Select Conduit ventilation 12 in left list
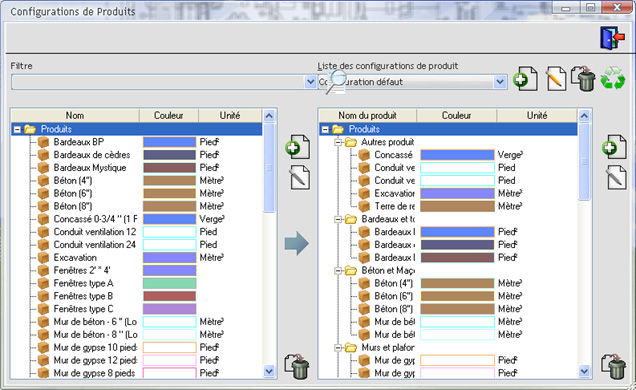This screenshot has width=636, height=390. (95, 232)
